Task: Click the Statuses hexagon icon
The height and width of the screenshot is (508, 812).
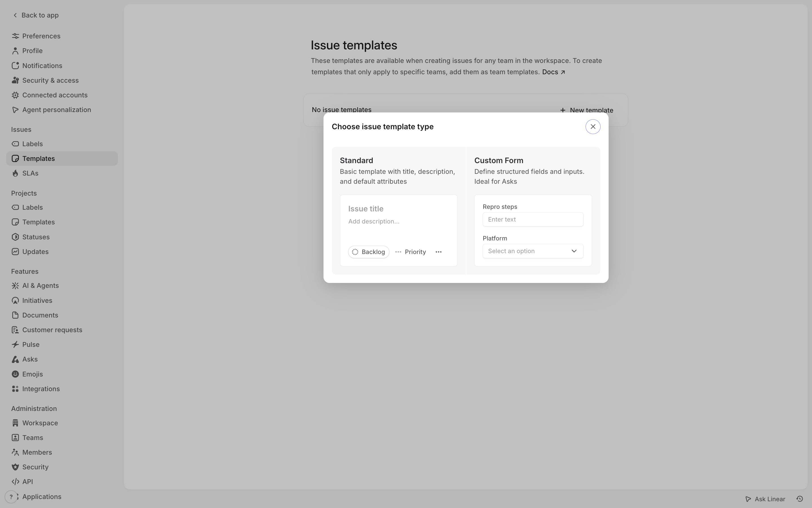Action: tap(15, 237)
